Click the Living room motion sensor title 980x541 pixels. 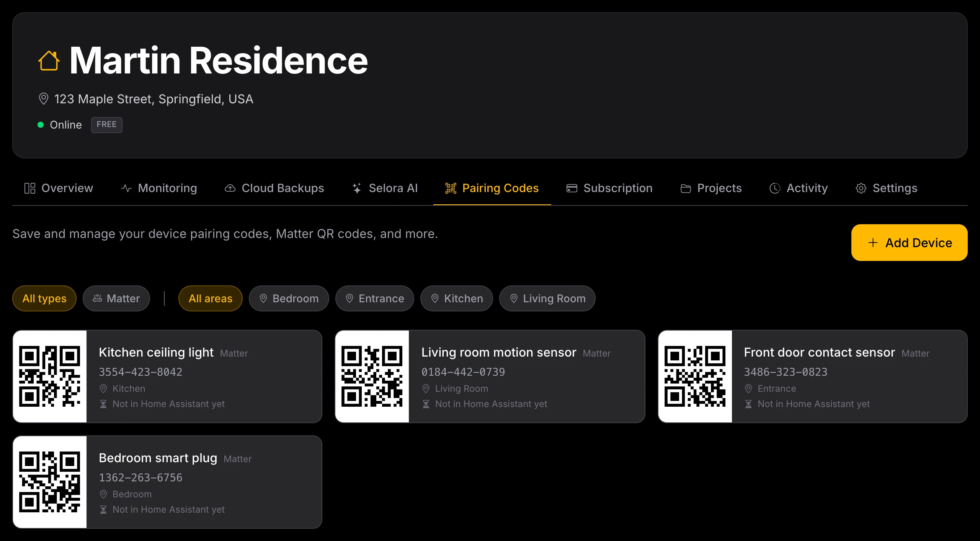coord(499,352)
